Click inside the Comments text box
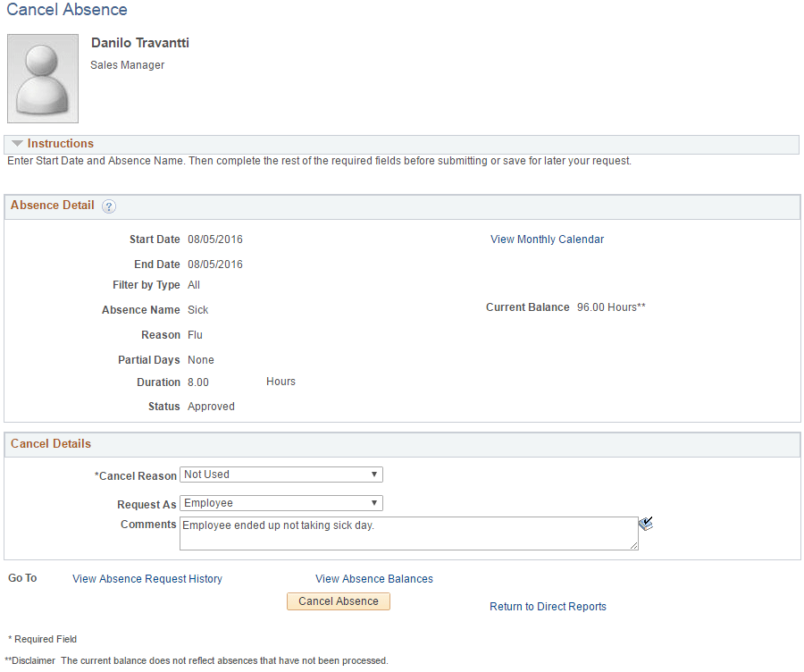Screen dimensions: 804x672 [402, 527]
